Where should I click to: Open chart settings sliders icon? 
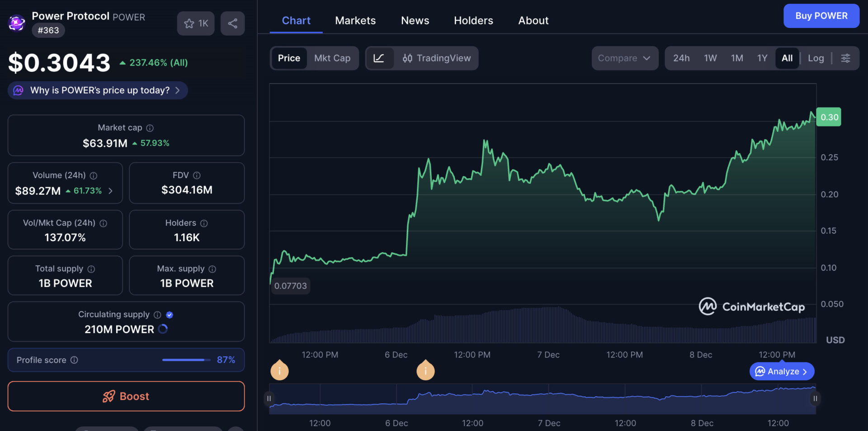point(845,58)
